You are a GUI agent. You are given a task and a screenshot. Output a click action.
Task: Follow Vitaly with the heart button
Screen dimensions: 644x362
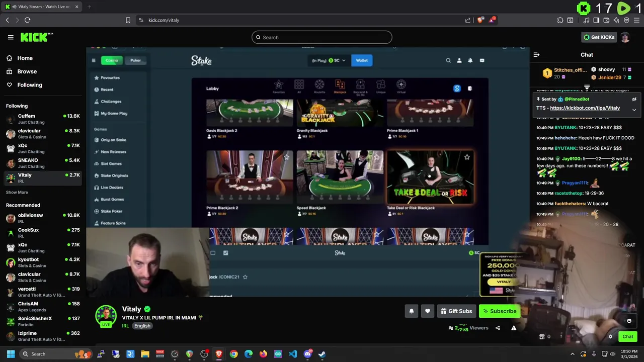[x=428, y=311]
